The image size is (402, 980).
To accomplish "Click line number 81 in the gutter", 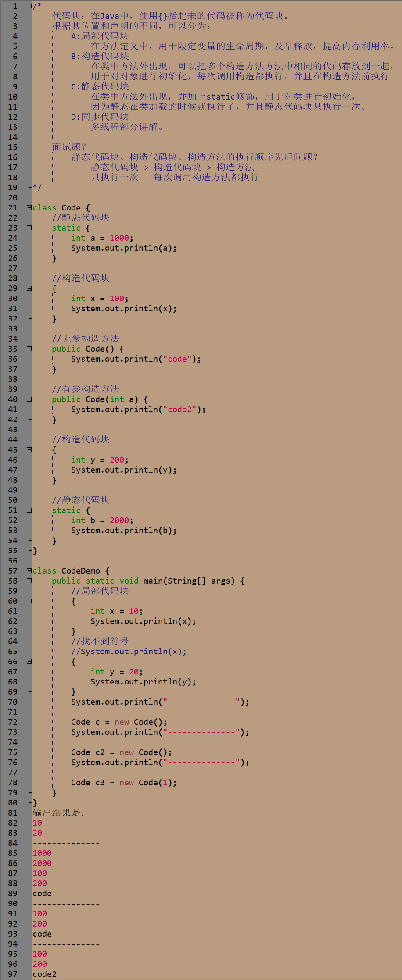I will (x=13, y=813).
